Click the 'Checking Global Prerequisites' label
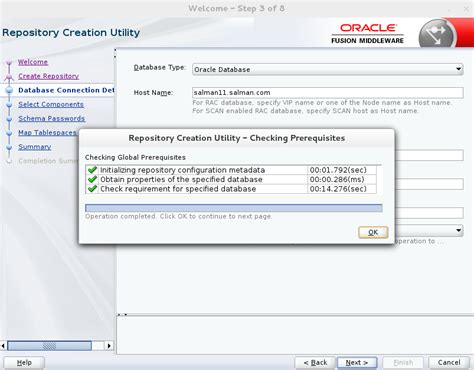This screenshot has height=370, width=474. 135,157
